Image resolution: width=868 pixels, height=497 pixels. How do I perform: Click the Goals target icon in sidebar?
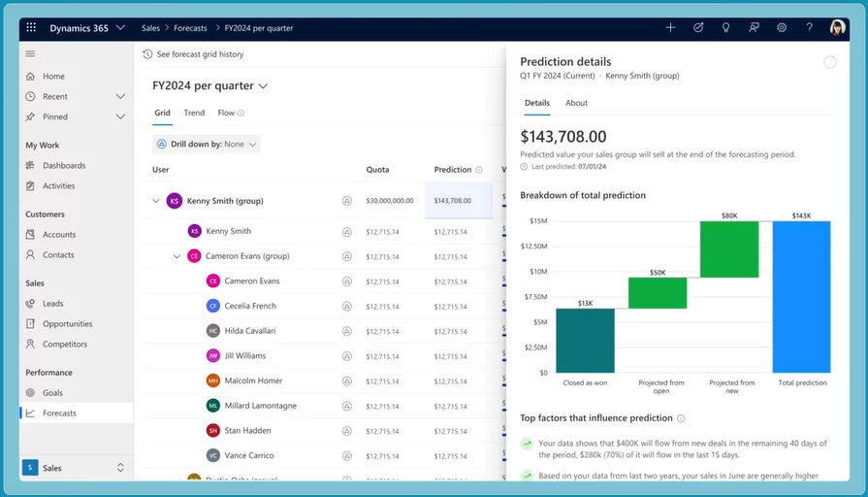click(31, 393)
